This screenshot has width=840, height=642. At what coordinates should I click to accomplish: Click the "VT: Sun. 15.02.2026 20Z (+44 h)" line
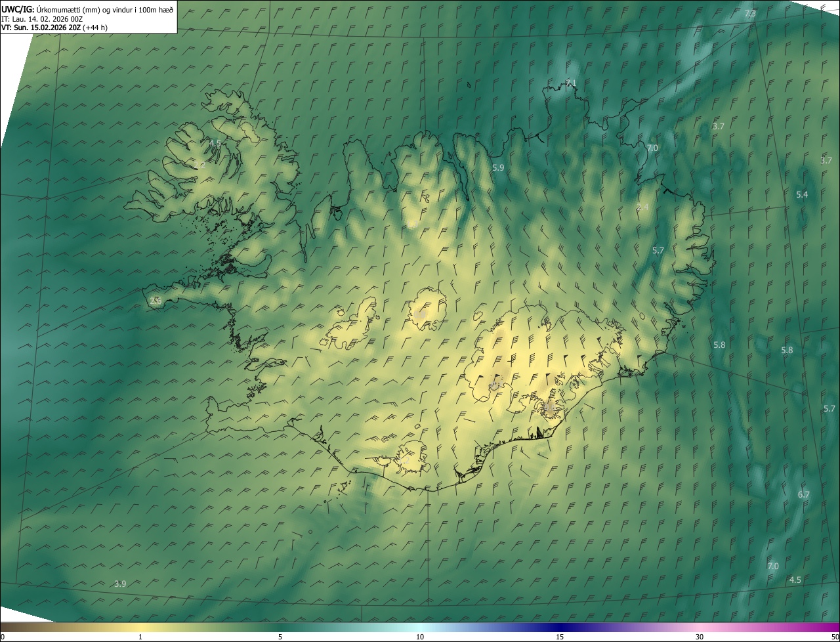click(54, 28)
